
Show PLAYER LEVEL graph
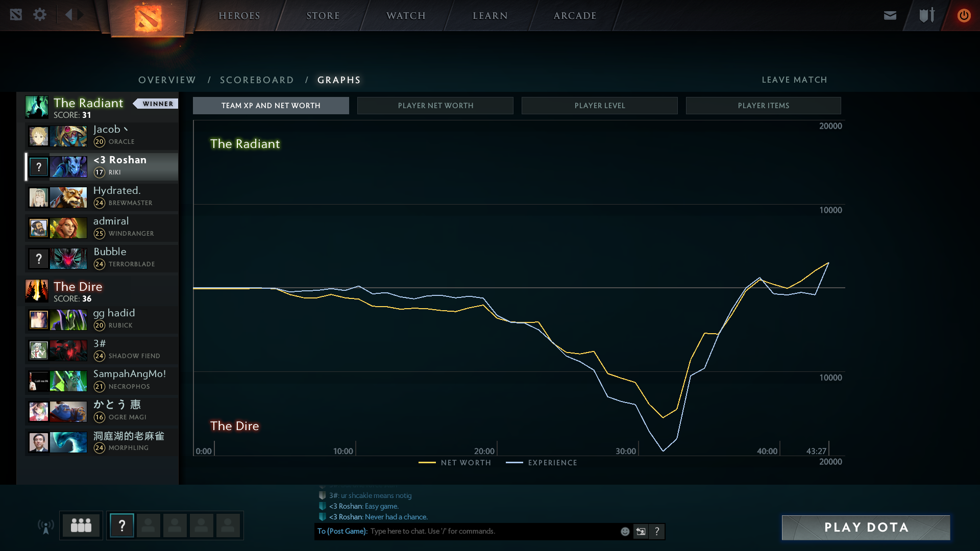600,106
